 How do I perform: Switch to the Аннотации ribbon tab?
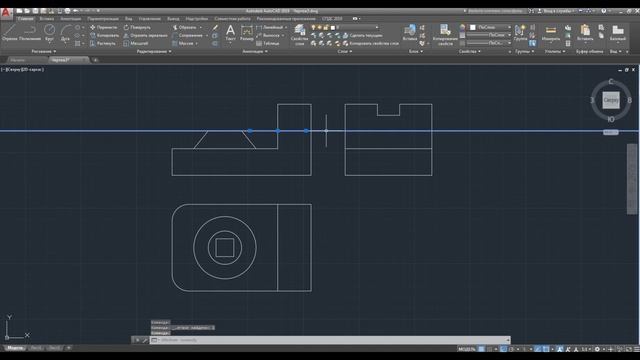click(70, 19)
